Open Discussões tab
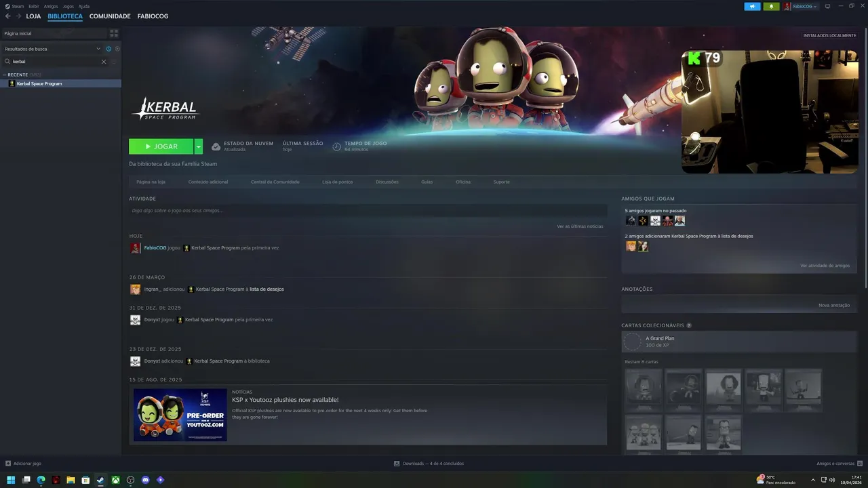 [387, 182]
